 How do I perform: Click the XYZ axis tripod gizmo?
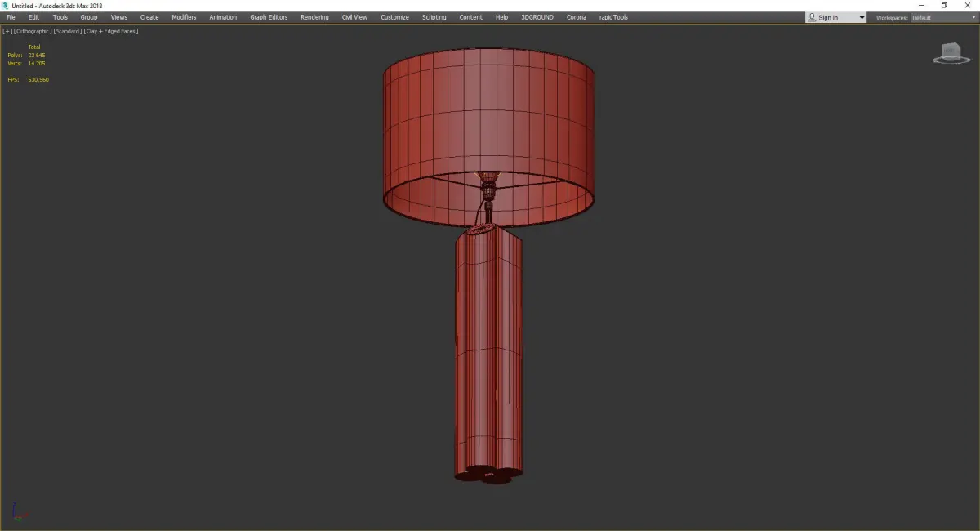pyautogui.click(x=20, y=514)
